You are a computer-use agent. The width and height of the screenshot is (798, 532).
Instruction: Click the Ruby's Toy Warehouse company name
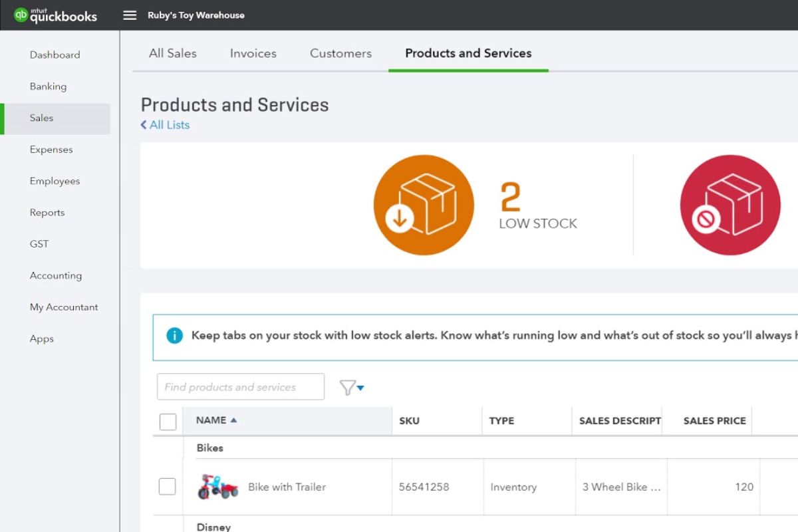[196, 15]
